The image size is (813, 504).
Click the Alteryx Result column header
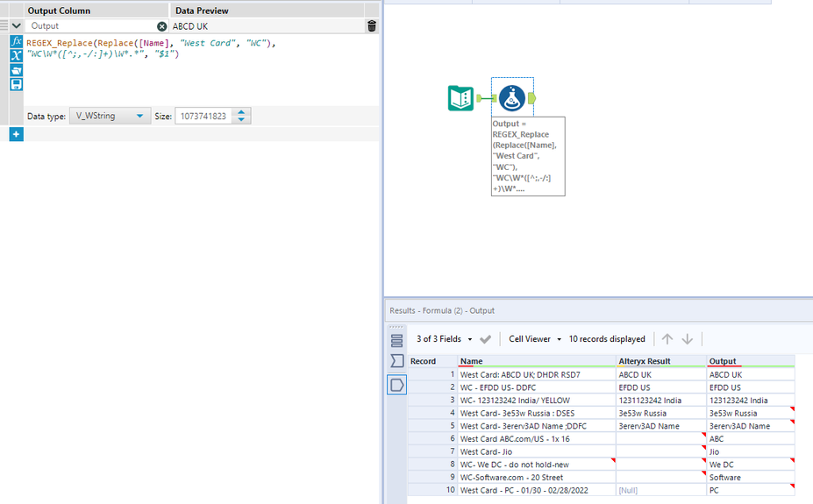[x=661, y=361]
